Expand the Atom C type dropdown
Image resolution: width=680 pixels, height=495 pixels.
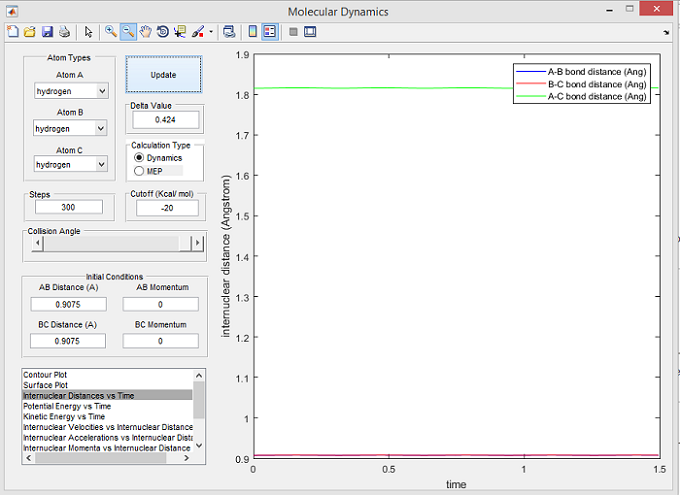click(x=70, y=164)
